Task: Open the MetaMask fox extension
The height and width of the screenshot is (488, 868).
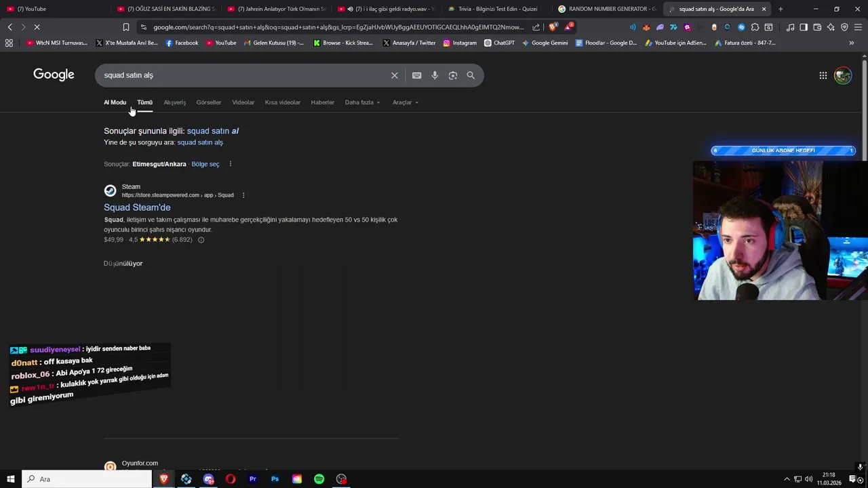Action: [646, 27]
